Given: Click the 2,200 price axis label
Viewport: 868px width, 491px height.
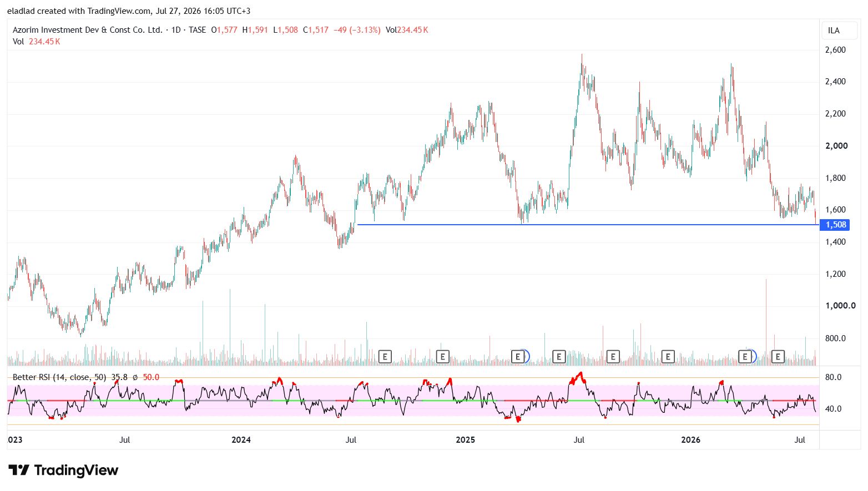Looking at the screenshot, I should click(835, 114).
